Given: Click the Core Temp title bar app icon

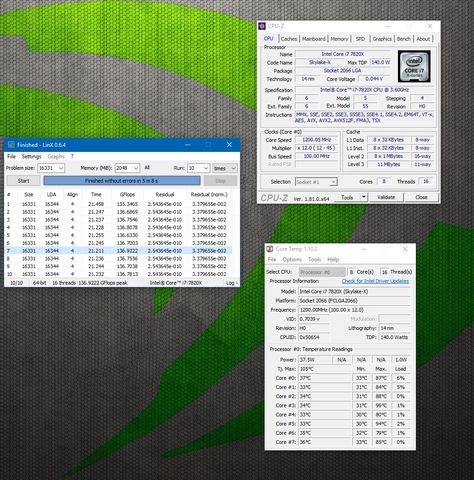Looking at the screenshot, I should pos(270,249).
